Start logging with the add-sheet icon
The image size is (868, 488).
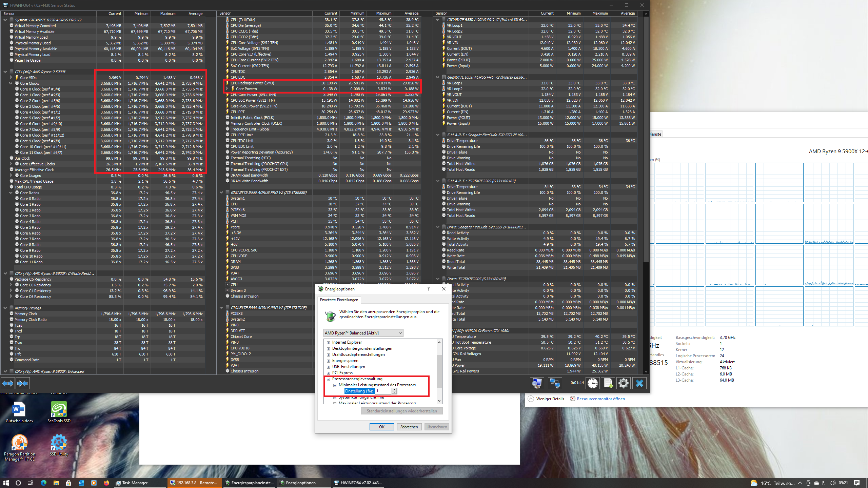pyautogui.click(x=608, y=383)
